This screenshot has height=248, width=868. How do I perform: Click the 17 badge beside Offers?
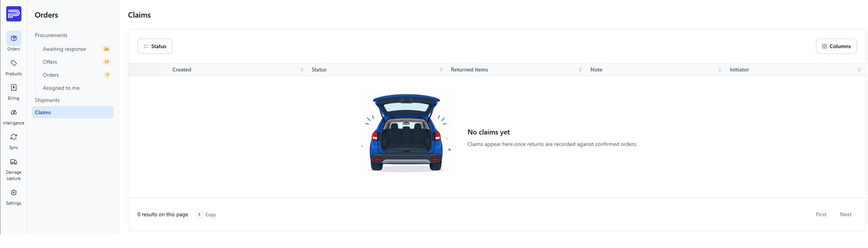pyautogui.click(x=106, y=62)
